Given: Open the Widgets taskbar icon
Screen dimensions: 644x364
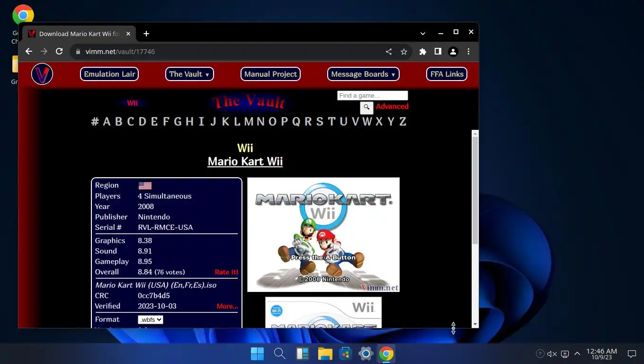Looking at the screenshot, I should pyautogui.click(x=303, y=354).
